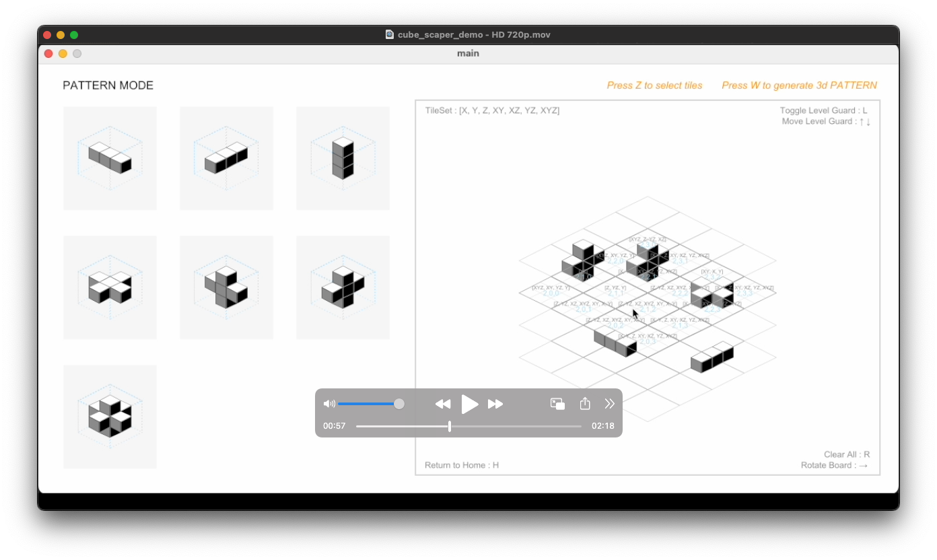Open the share menu in the player
The width and height of the screenshot is (937, 560).
pos(585,403)
